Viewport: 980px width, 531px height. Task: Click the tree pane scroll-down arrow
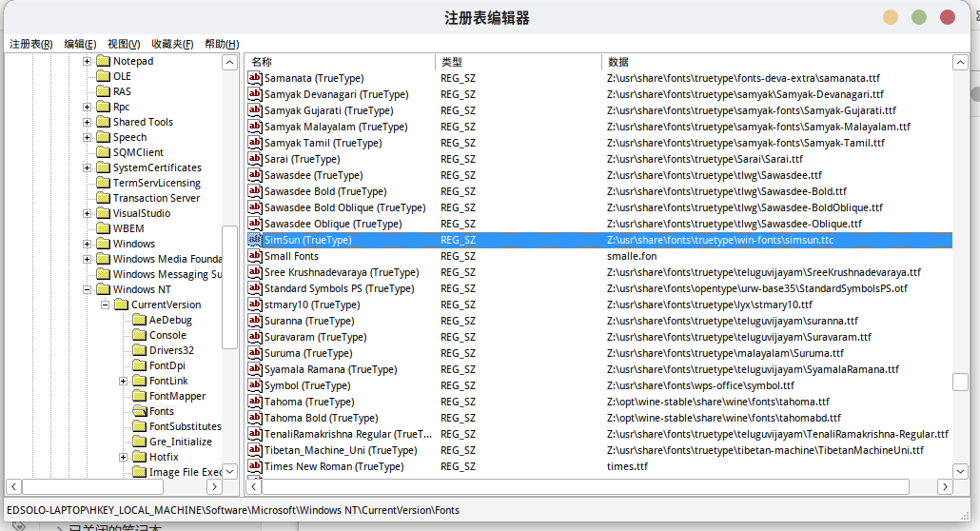click(229, 471)
